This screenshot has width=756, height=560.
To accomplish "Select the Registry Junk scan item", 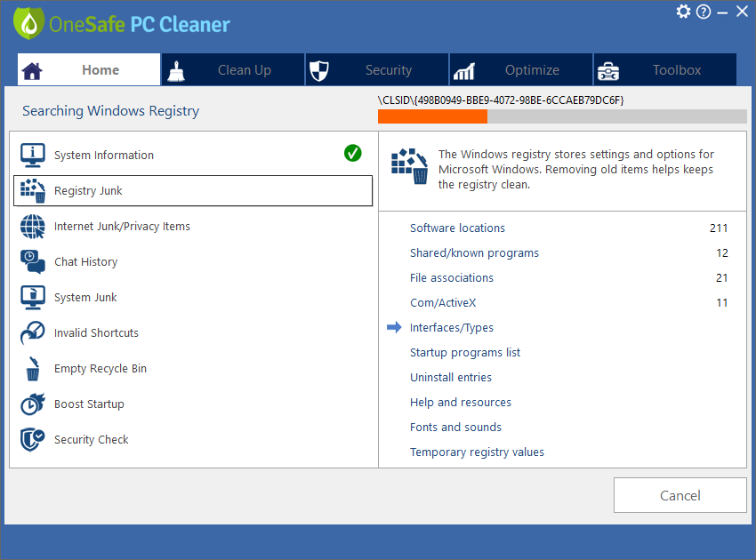I will (193, 191).
